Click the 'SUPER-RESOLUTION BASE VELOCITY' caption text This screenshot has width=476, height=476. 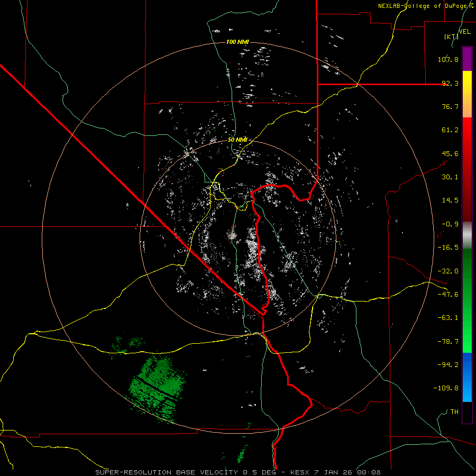point(167,472)
